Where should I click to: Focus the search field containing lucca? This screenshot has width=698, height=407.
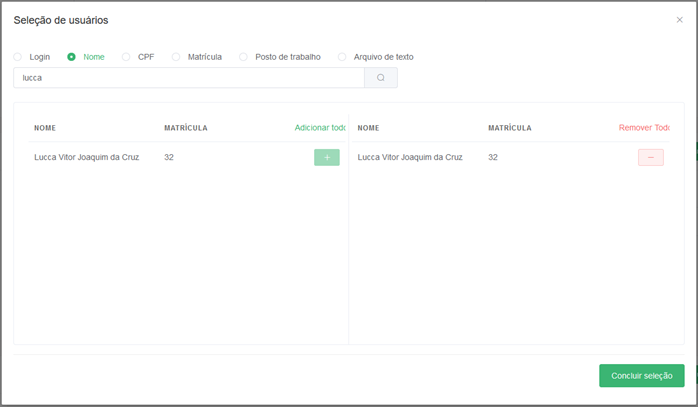[188, 78]
